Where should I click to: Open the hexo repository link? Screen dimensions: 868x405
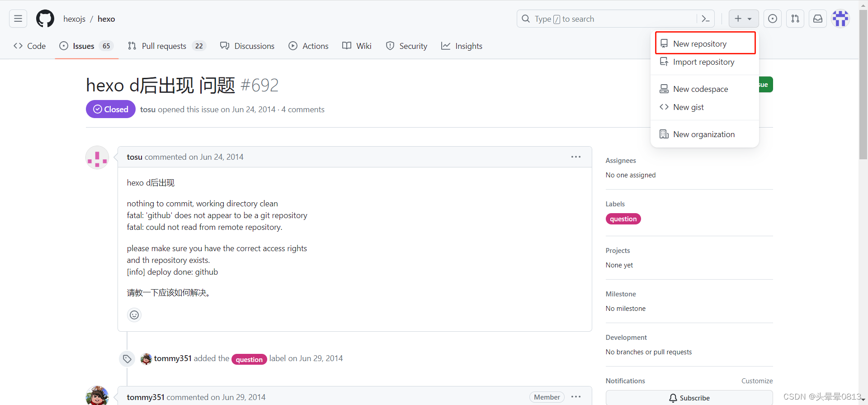pos(106,19)
